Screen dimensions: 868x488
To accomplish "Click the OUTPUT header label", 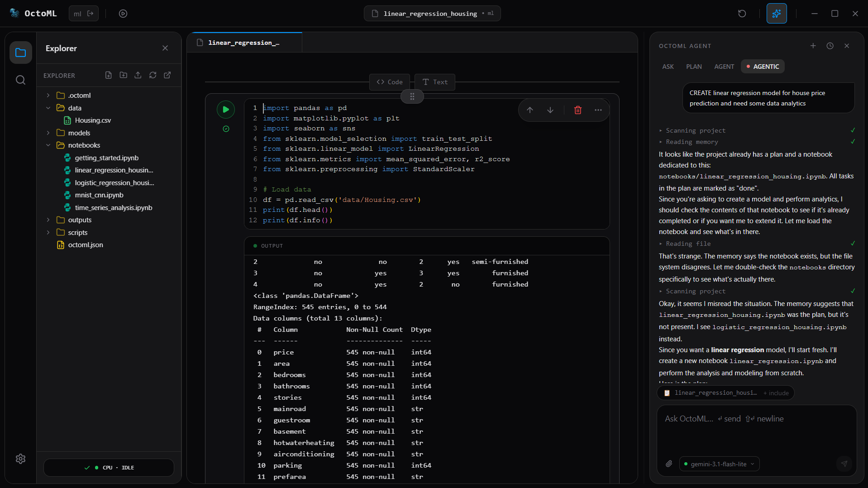I will [x=272, y=246].
